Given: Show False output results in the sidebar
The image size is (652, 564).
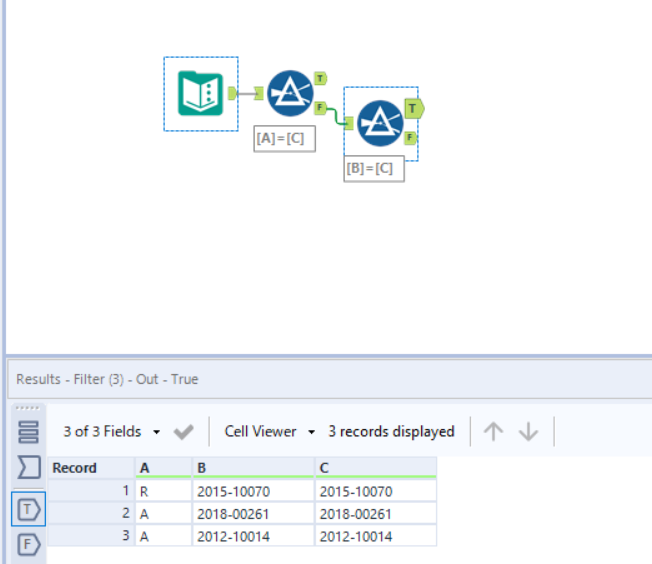Looking at the screenshot, I should [x=28, y=544].
